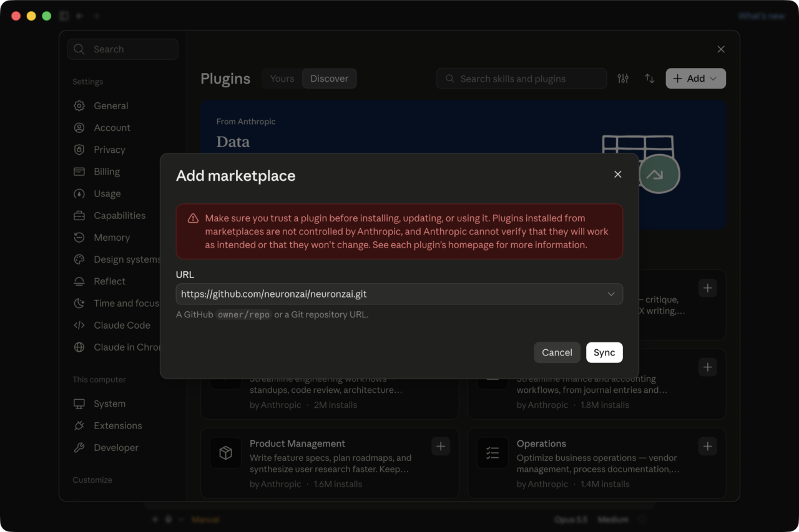Open the plugin filter sliders icon
The height and width of the screenshot is (532, 799).
tap(623, 79)
